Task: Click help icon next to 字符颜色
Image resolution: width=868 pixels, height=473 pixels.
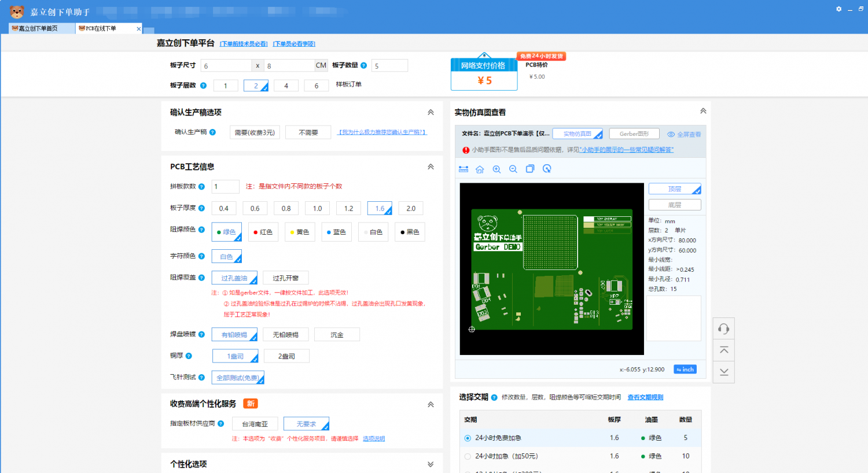Action: click(201, 256)
